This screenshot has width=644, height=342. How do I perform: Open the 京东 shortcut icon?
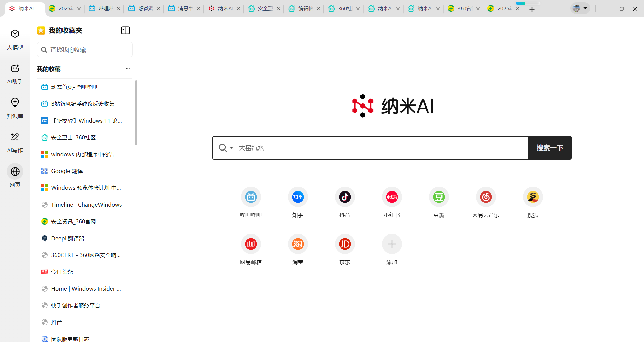pyautogui.click(x=345, y=244)
